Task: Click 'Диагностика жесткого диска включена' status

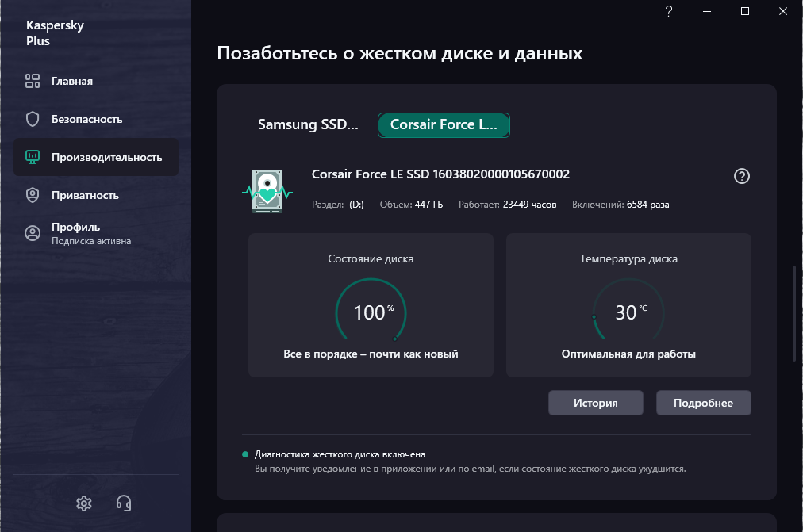Action: [x=340, y=454]
